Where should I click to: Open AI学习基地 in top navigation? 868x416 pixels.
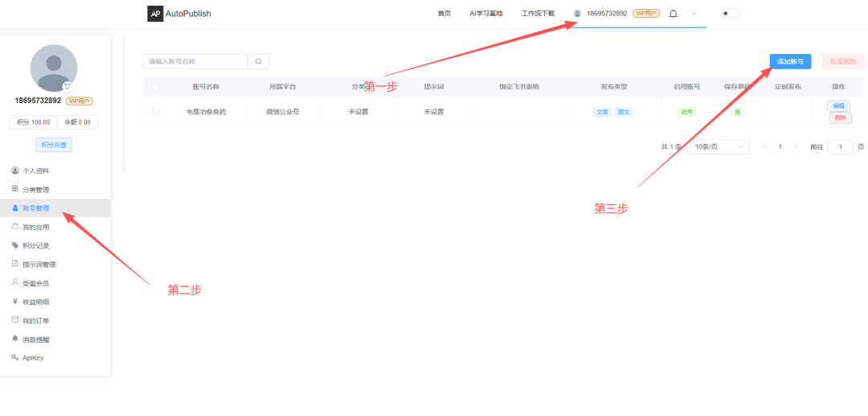pos(486,14)
